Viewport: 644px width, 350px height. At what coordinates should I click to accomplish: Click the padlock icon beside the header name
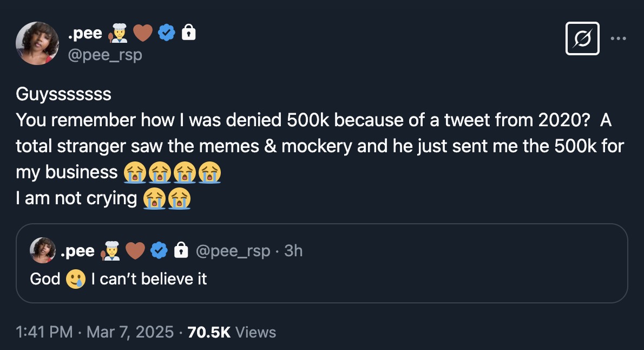(188, 34)
